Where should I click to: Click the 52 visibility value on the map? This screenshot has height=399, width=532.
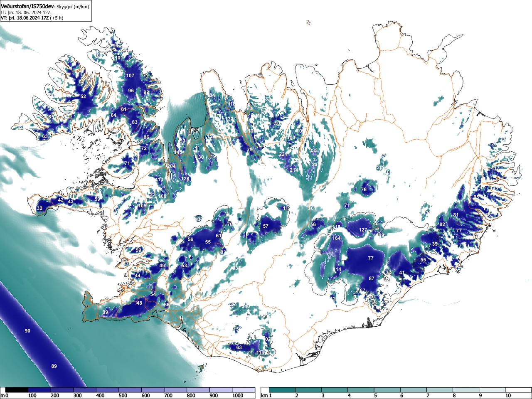point(83,96)
